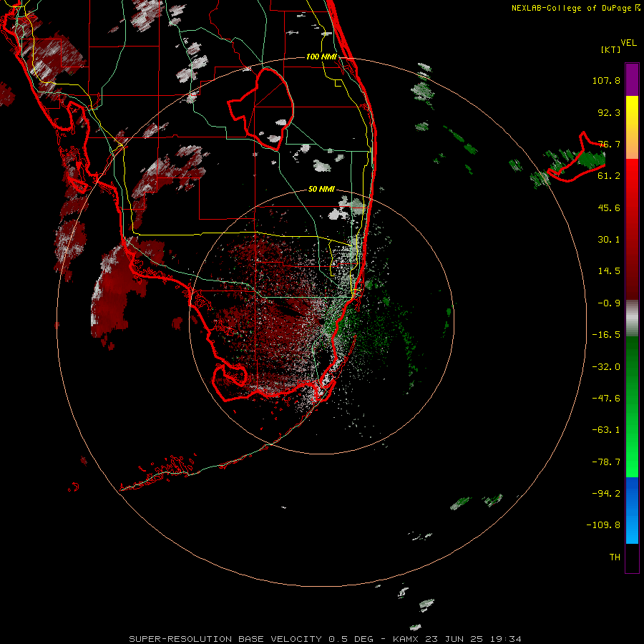Click the -47.6 legend value
Screen dimensions: 644x644
[606, 399]
